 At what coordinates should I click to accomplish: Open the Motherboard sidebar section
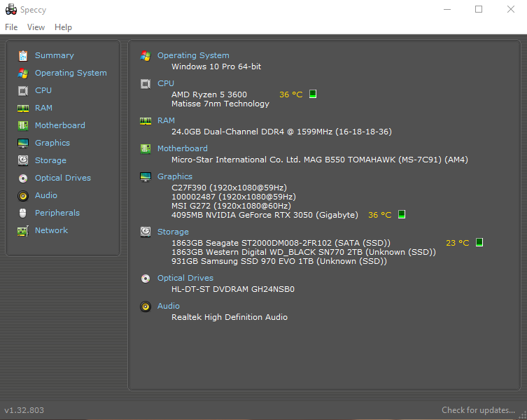pos(60,125)
